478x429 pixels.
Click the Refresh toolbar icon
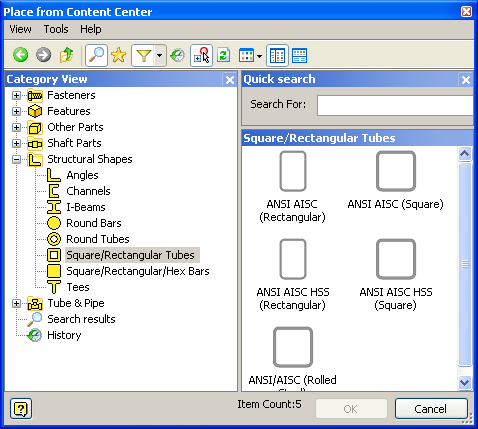point(223,55)
